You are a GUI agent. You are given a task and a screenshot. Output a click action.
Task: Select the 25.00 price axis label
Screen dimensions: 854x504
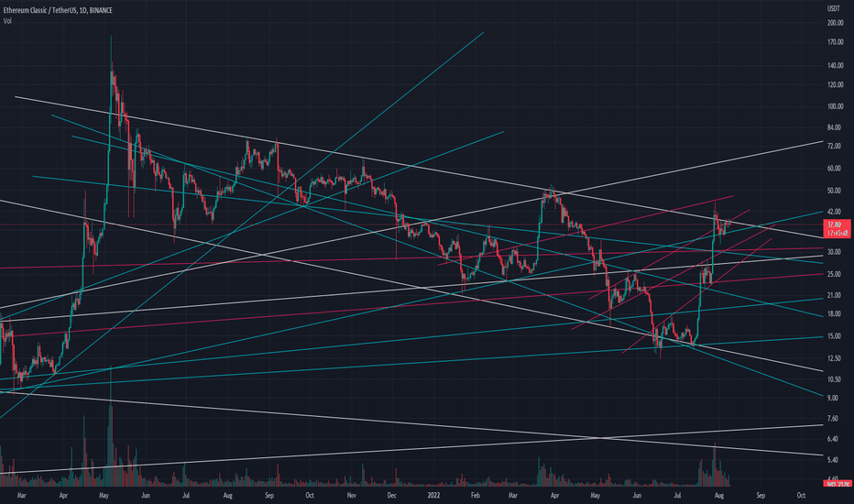tap(834, 275)
